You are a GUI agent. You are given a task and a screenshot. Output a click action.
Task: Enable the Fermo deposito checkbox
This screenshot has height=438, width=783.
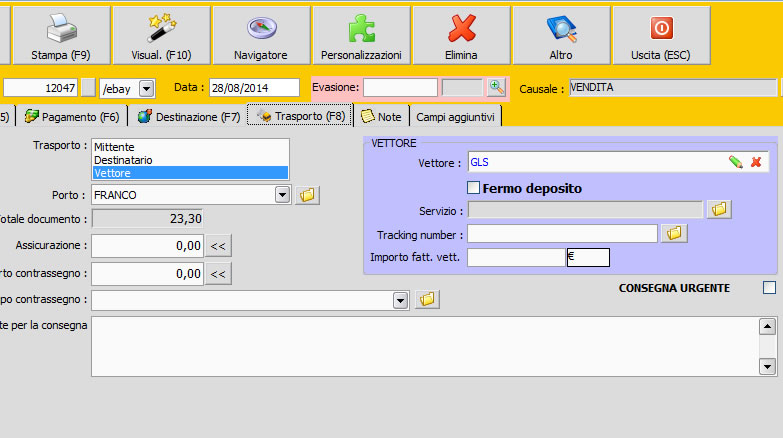[x=473, y=188]
